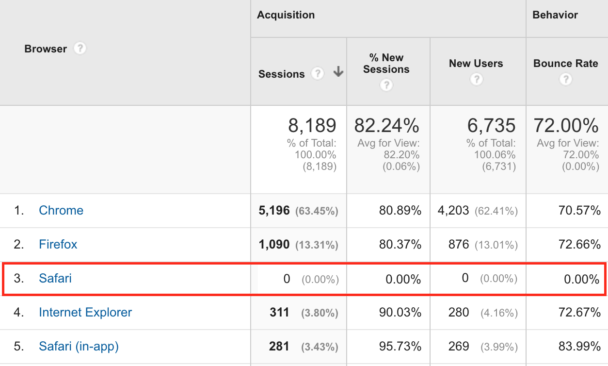Open the Safari (in-app) link

click(x=79, y=346)
